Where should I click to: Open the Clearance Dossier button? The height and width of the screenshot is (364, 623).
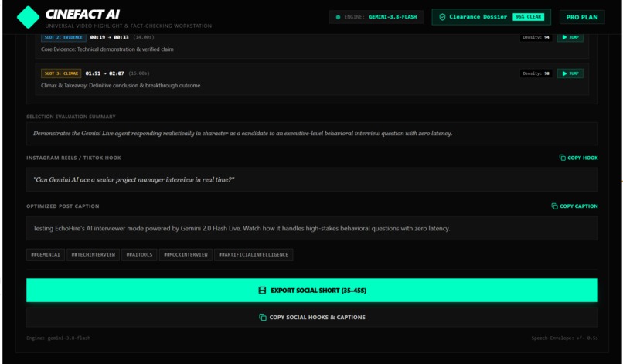[491, 17]
